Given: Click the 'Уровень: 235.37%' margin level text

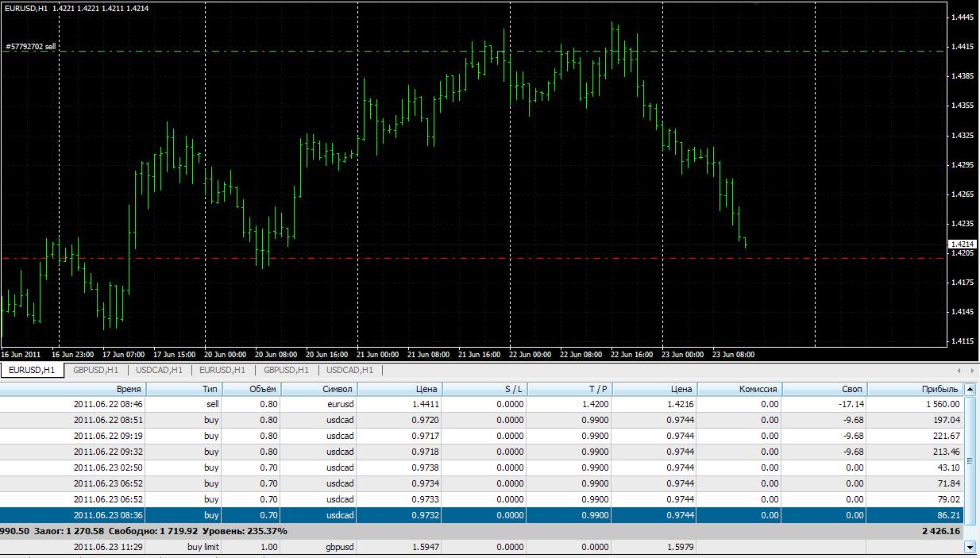Looking at the screenshot, I should (x=245, y=531).
